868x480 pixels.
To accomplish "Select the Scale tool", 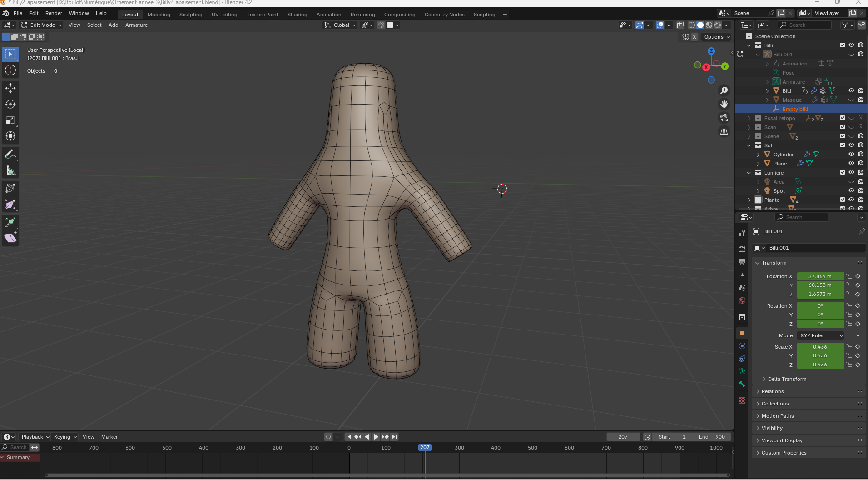I will (x=10, y=120).
